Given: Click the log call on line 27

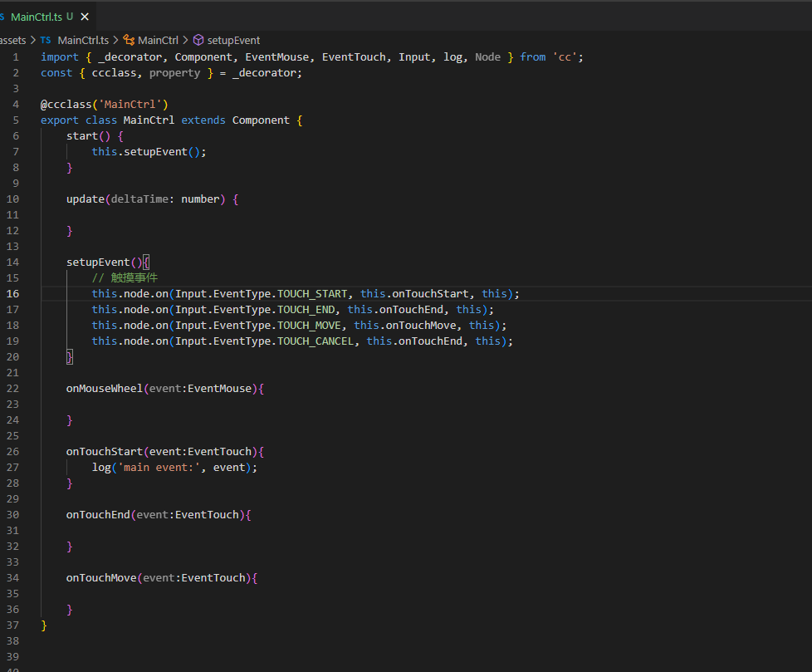Looking at the screenshot, I should (x=101, y=468).
